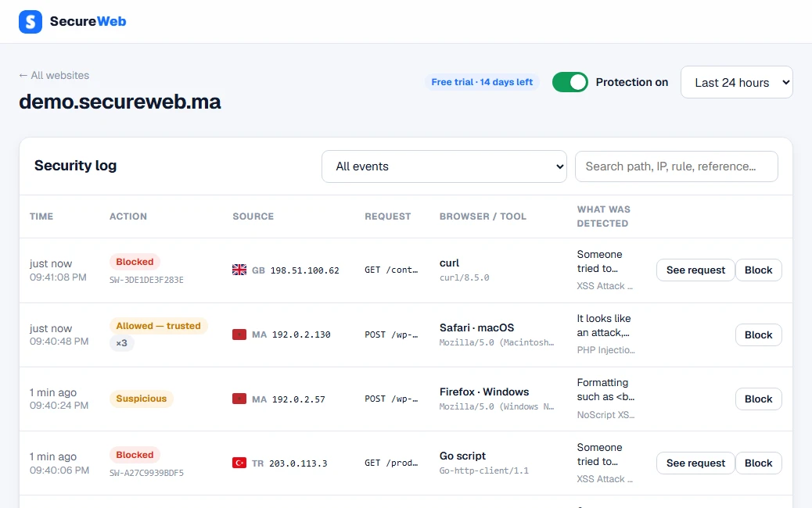
Task: Click the WHAT WAS DETECTED column header
Action: (604, 216)
